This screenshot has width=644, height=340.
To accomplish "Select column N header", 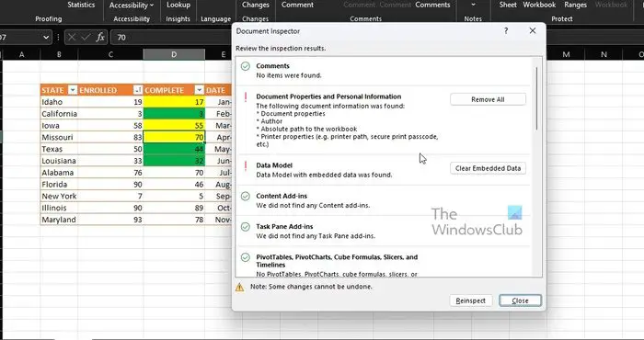I will click(x=604, y=54).
